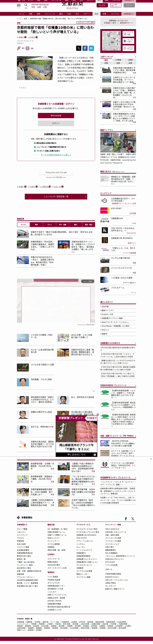Filter ranking by 全国
The image size is (153, 644).
click(130, 63)
